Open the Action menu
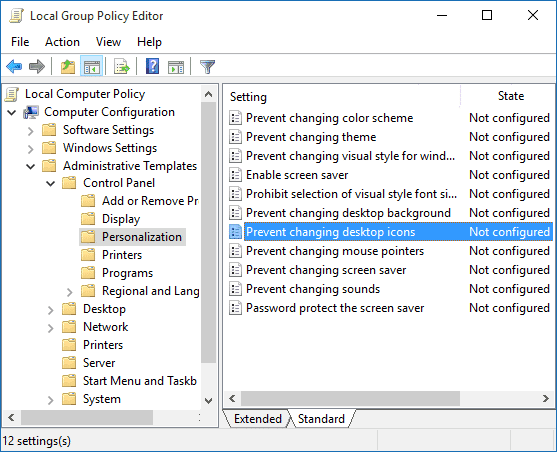Screen dimensions: 557x452 (62, 42)
